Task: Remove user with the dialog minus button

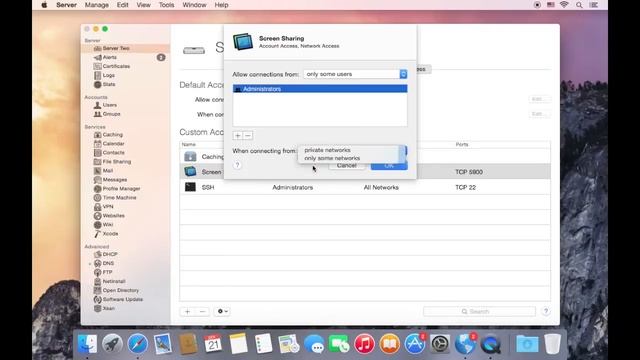Action: click(248, 136)
